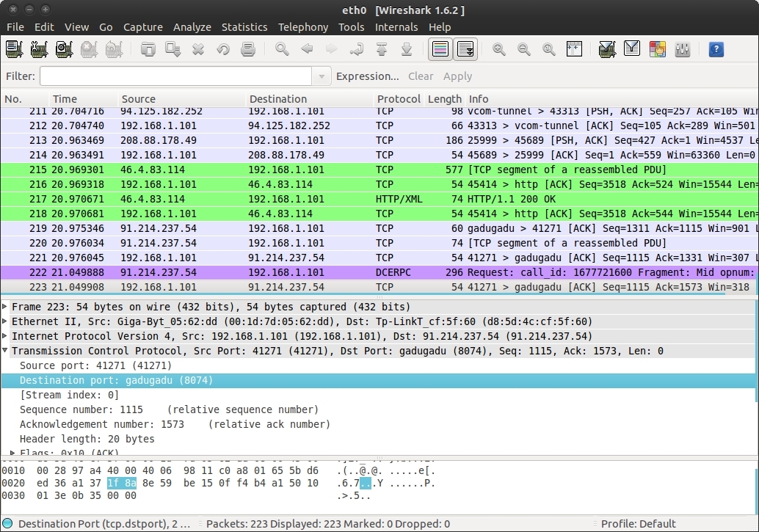Image resolution: width=759 pixels, height=532 pixels.
Task: Open the Statistics menu
Action: [244, 27]
